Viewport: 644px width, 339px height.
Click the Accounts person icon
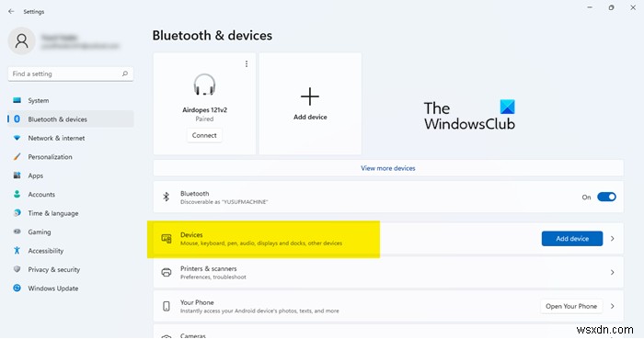(17, 194)
